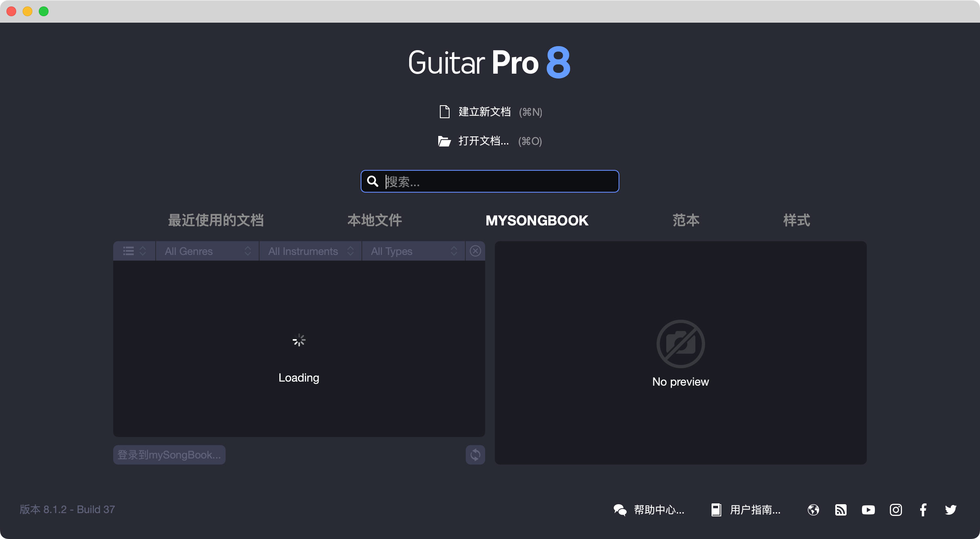The height and width of the screenshot is (539, 980).
Task: Open the help center chat bubbles icon
Action: (x=620, y=510)
